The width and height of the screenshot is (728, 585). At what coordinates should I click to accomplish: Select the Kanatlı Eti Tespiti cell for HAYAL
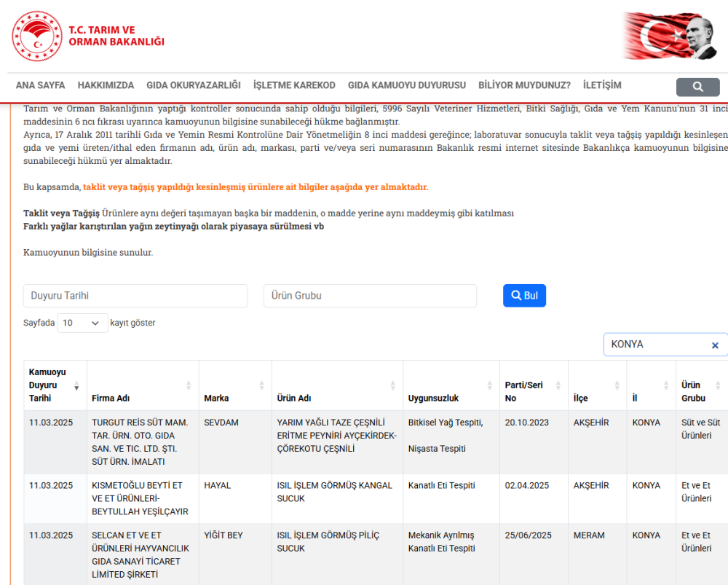(451, 498)
